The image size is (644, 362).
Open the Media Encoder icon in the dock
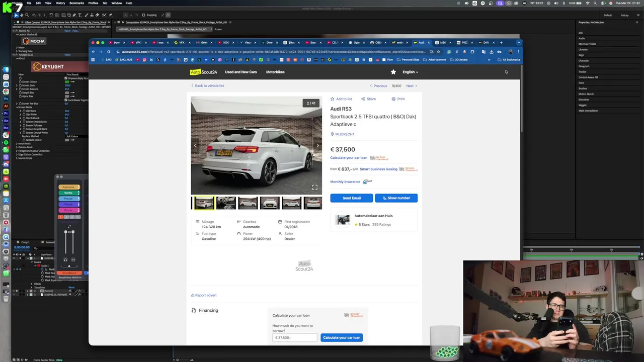(x=6, y=128)
